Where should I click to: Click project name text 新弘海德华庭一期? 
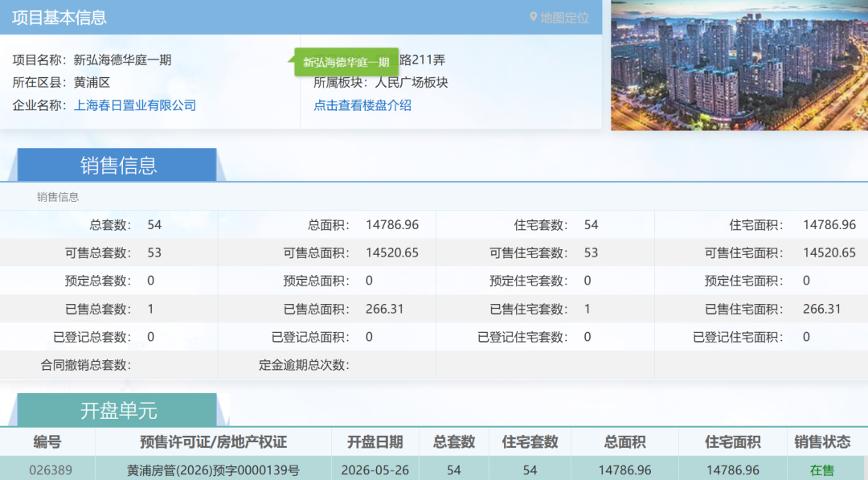click(122, 59)
